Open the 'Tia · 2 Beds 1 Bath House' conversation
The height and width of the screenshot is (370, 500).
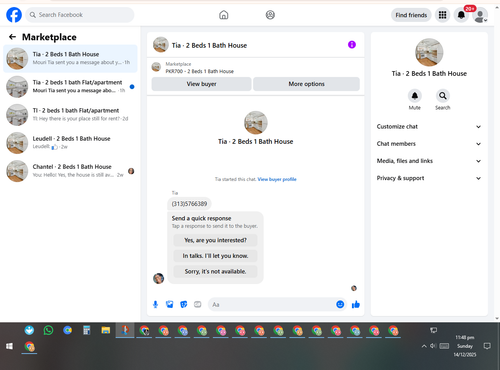(x=70, y=59)
